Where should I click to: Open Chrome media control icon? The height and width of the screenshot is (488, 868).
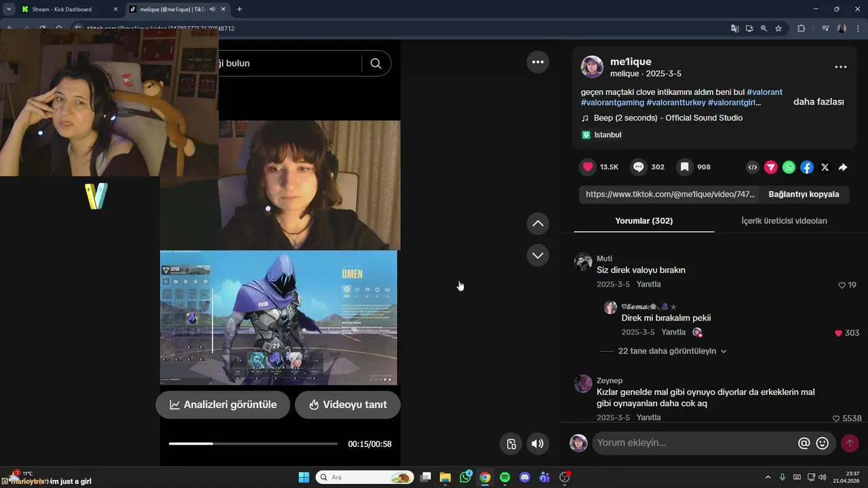click(x=825, y=28)
